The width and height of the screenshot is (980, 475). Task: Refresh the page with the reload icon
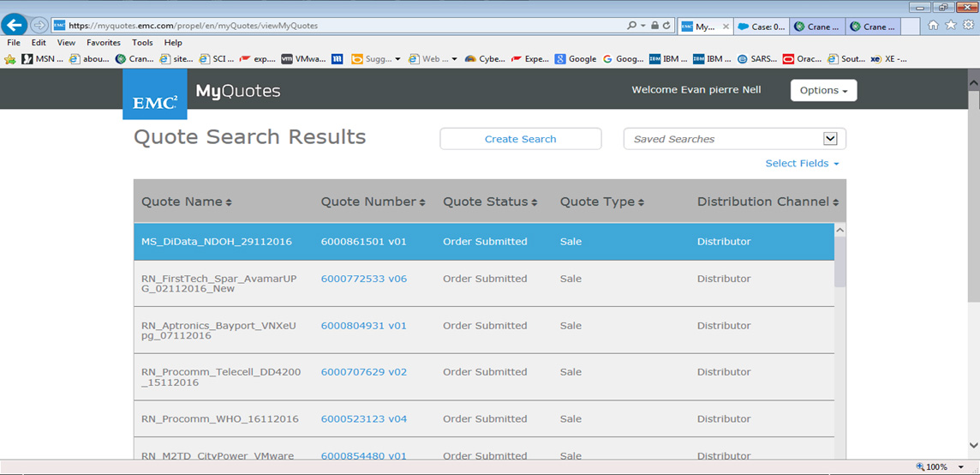coord(666,26)
